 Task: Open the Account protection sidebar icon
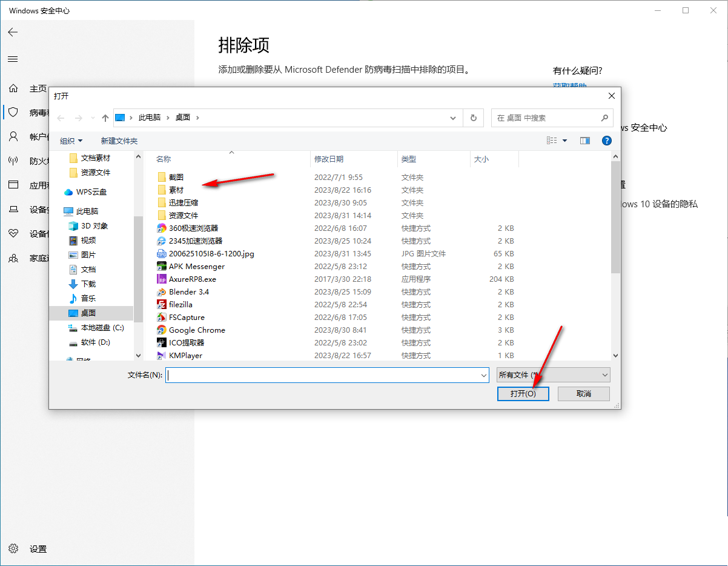[x=13, y=136]
